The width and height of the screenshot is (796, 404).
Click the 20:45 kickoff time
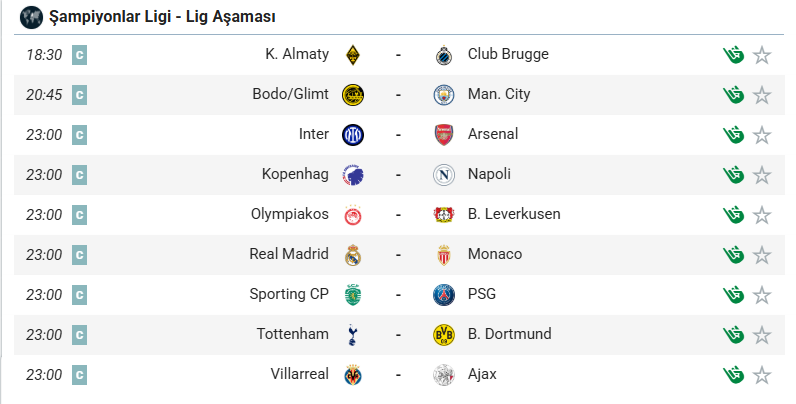[44, 95]
